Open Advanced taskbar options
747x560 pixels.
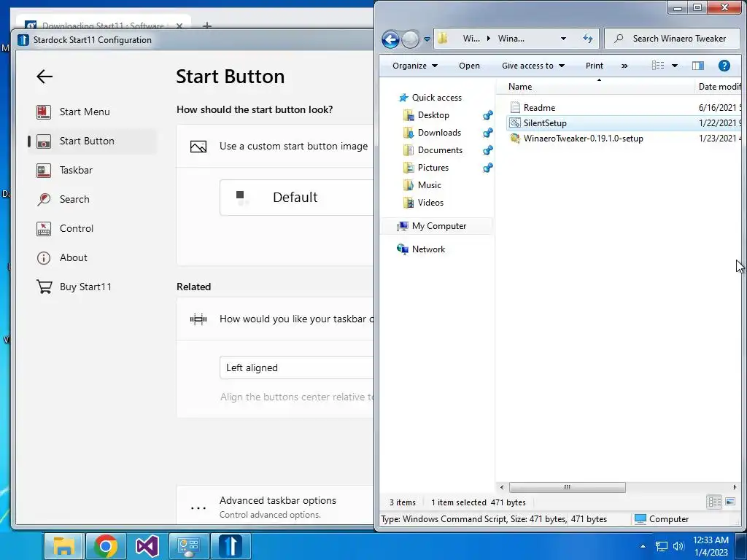(x=275, y=507)
